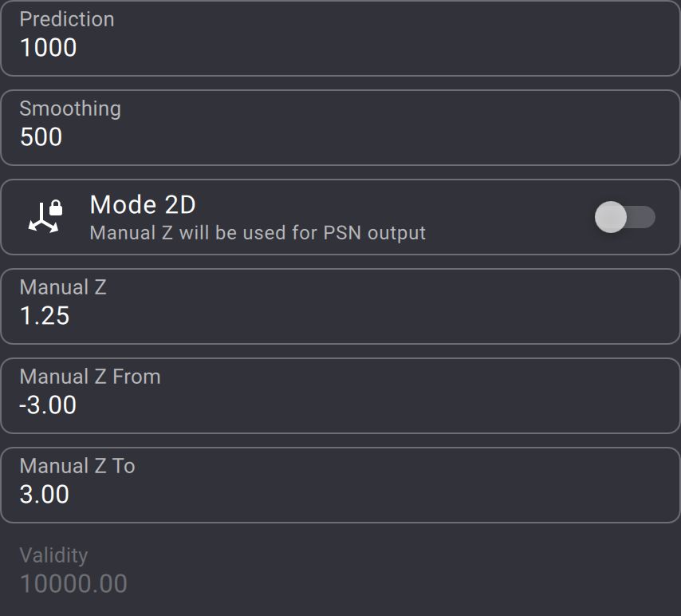Click the Manual Z value 1.25
Image resolution: width=681 pixels, height=616 pixels.
click(45, 316)
